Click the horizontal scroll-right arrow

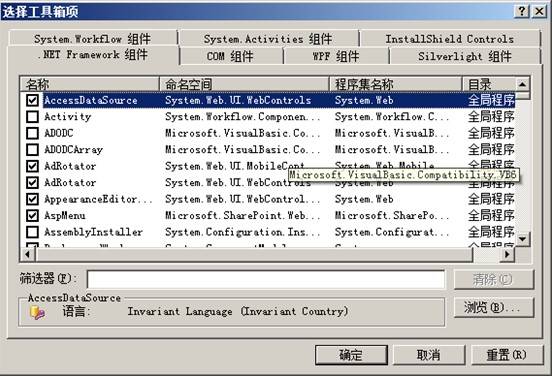(508, 254)
